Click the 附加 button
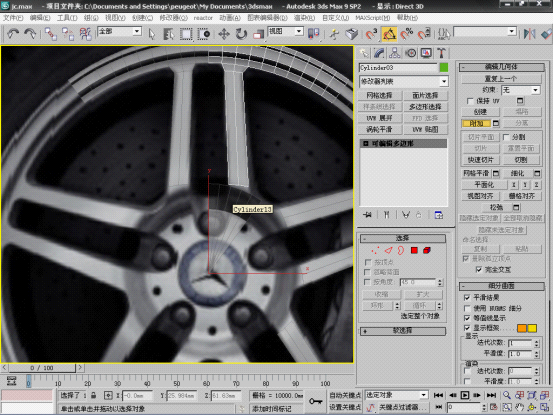 pyautogui.click(x=476, y=123)
